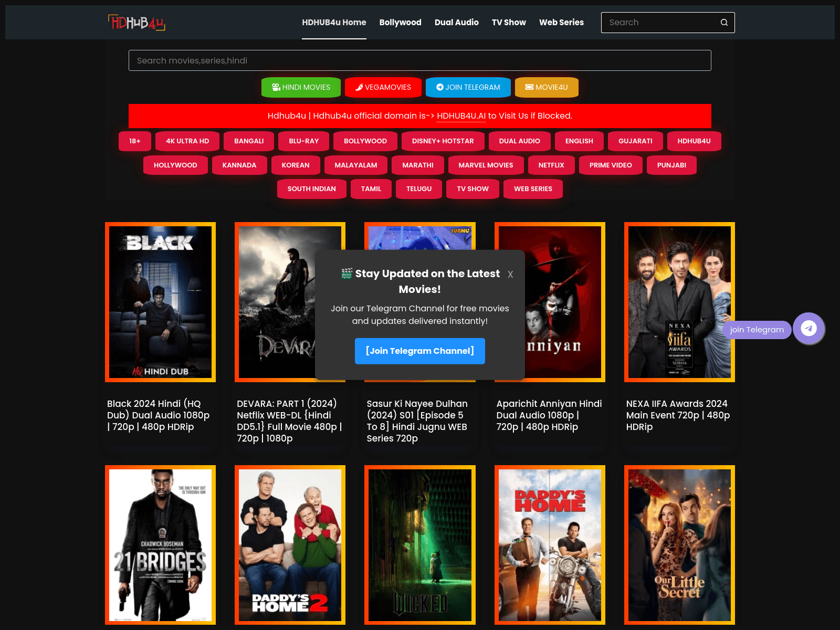Click the green HINDI MOVIES button
The height and width of the screenshot is (630, 840).
click(301, 87)
